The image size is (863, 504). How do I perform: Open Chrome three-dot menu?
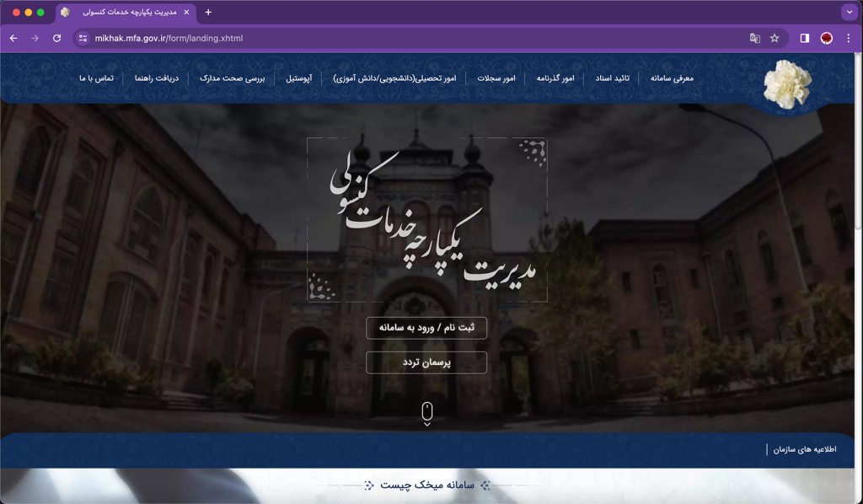tap(848, 38)
